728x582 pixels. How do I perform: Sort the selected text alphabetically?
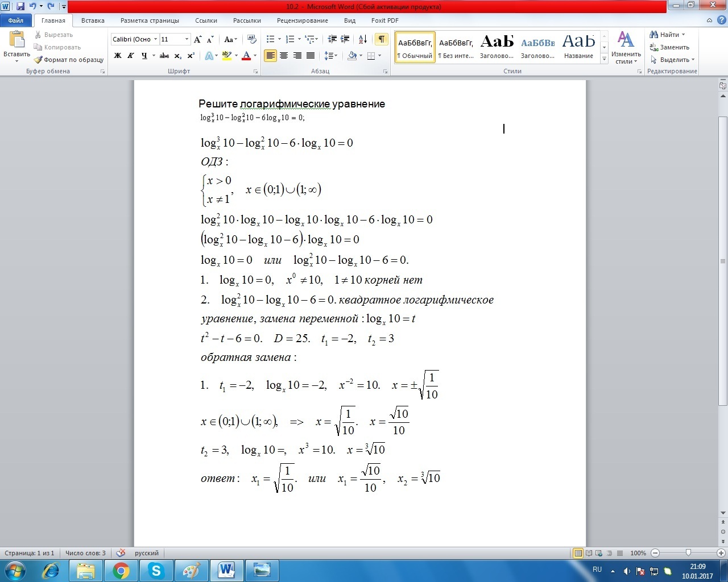pos(363,39)
